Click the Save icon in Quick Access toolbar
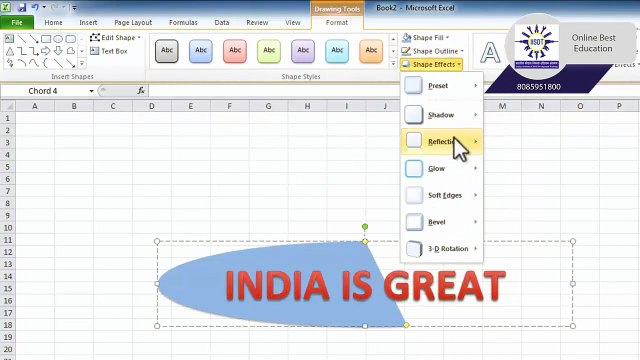This screenshot has width=640, height=360. (22, 7)
